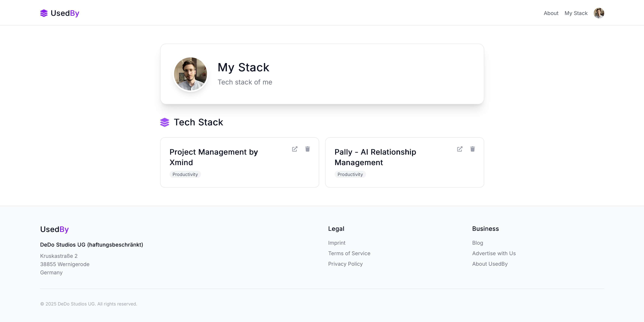Remove Pally with its trash icon
Image resolution: width=644 pixels, height=322 pixels.
[473, 149]
